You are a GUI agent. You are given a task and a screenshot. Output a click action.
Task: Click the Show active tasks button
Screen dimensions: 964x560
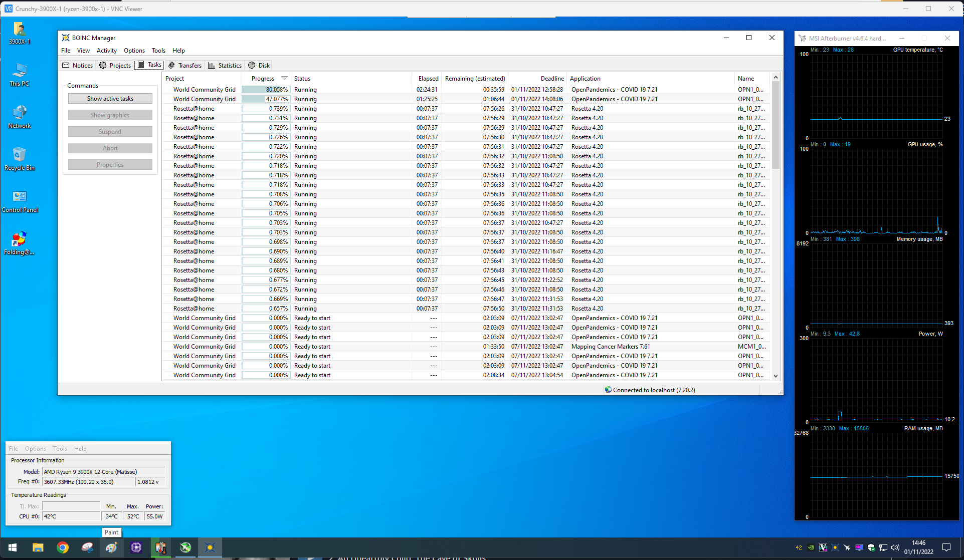[x=110, y=99]
